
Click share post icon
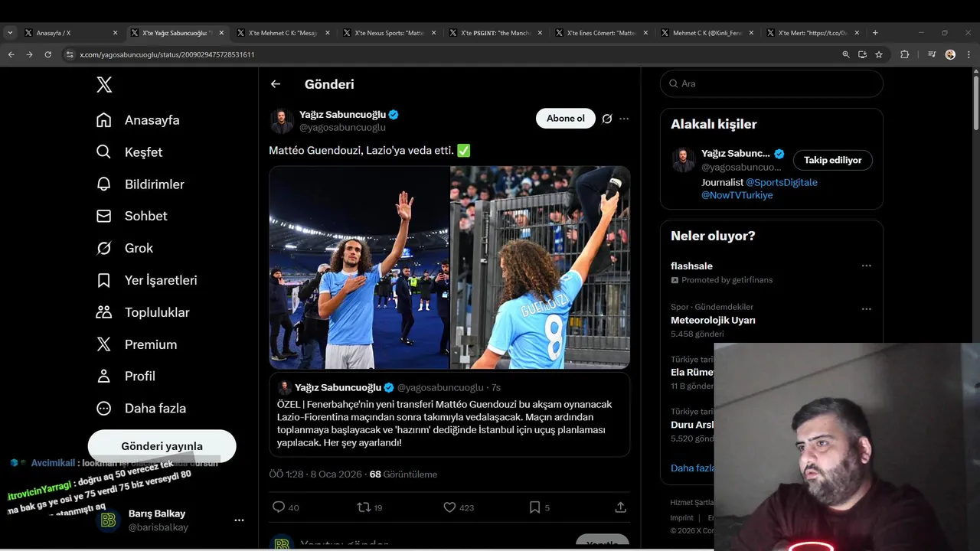pyautogui.click(x=620, y=507)
